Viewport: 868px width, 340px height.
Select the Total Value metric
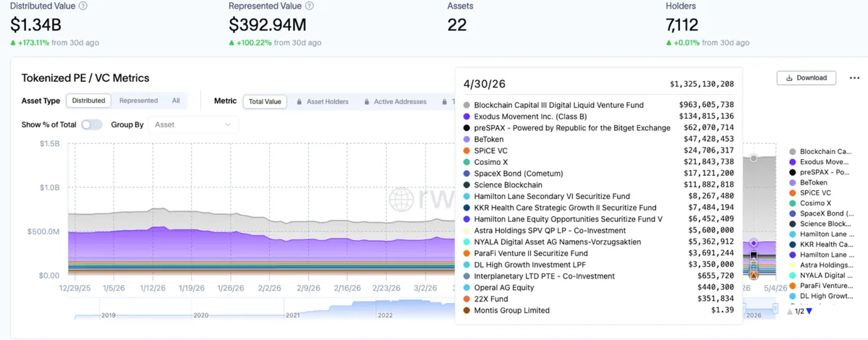pyautogui.click(x=265, y=101)
